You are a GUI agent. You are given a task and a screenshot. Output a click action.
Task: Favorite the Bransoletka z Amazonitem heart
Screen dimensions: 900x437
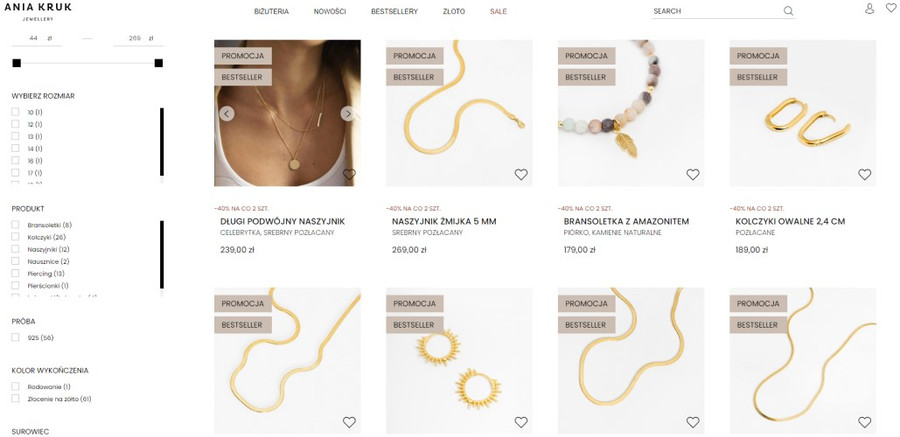coord(693,175)
